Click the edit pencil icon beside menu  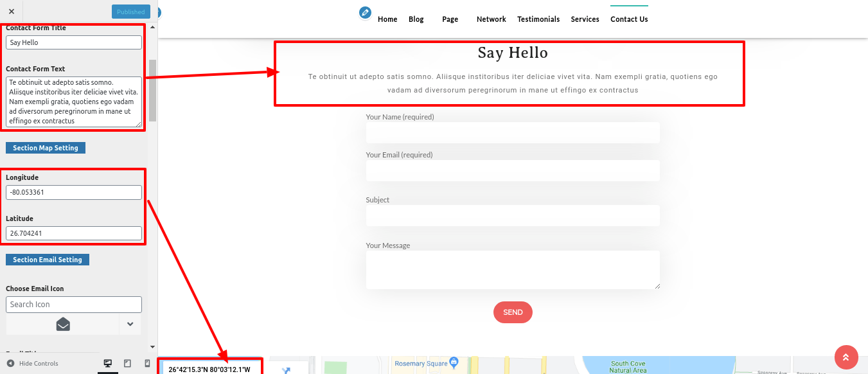coord(365,13)
